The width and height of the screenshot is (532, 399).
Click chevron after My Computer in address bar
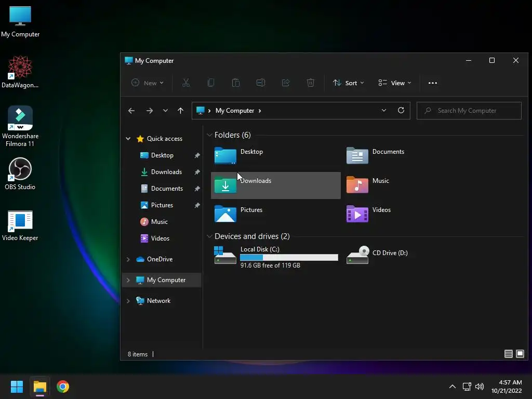[x=260, y=111]
